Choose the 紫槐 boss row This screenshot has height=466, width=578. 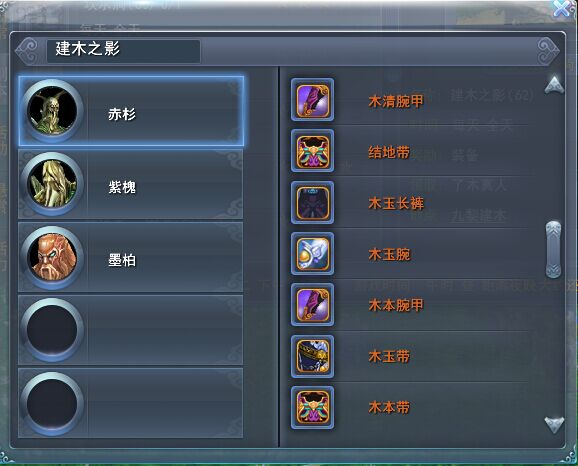pos(130,184)
